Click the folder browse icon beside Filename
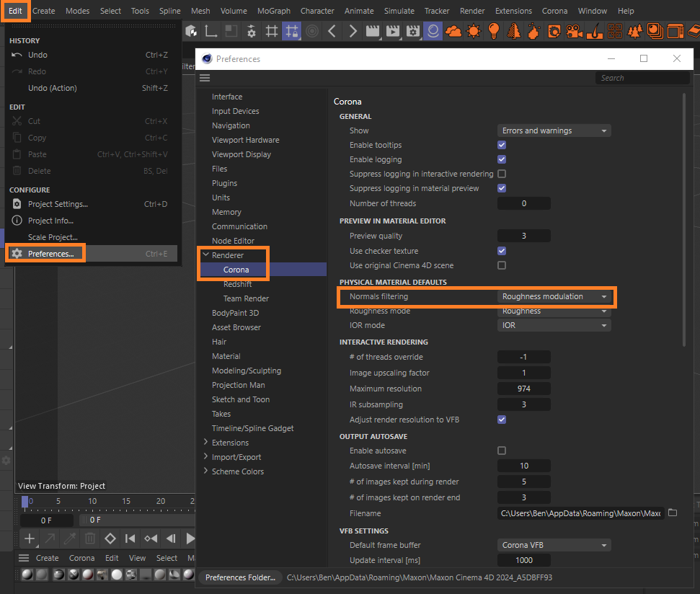 pos(673,513)
